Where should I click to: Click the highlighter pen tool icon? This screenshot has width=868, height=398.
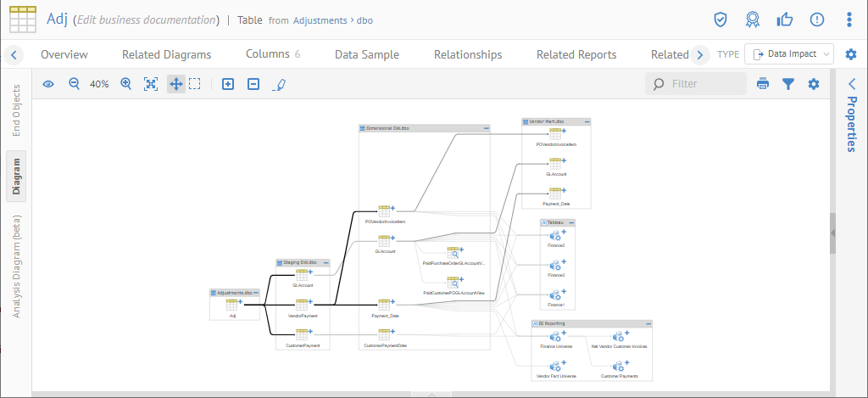(x=280, y=84)
